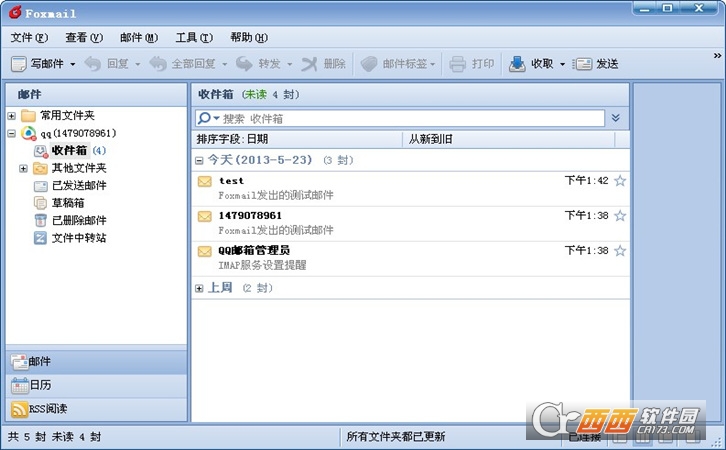Click status text 共 5 封 未读 4 封
This screenshot has height=450, width=726.
pos(54,437)
